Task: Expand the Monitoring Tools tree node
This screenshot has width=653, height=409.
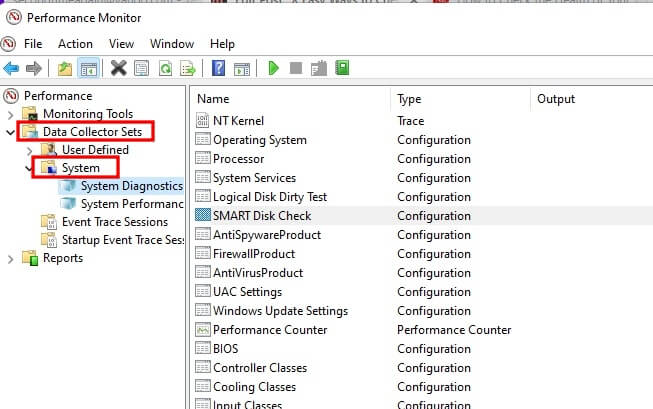Action: (x=11, y=114)
